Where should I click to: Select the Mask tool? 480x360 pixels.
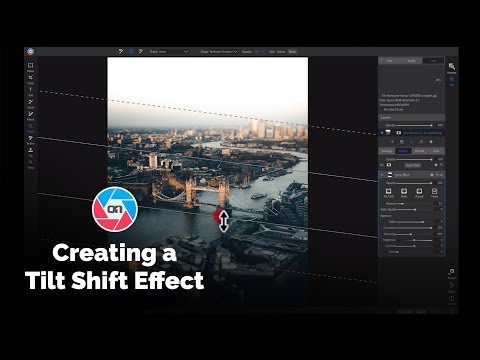30,128
